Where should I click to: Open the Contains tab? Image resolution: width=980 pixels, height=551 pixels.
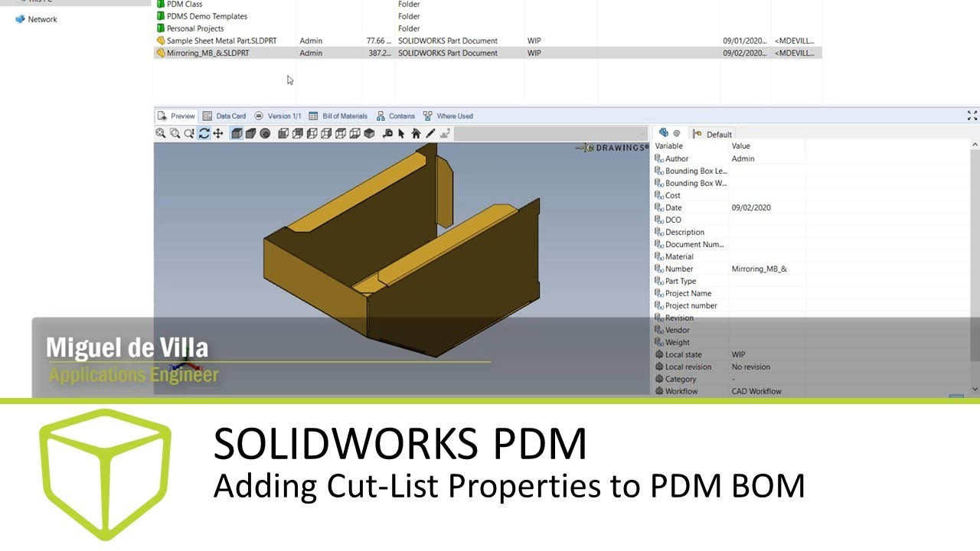point(395,116)
